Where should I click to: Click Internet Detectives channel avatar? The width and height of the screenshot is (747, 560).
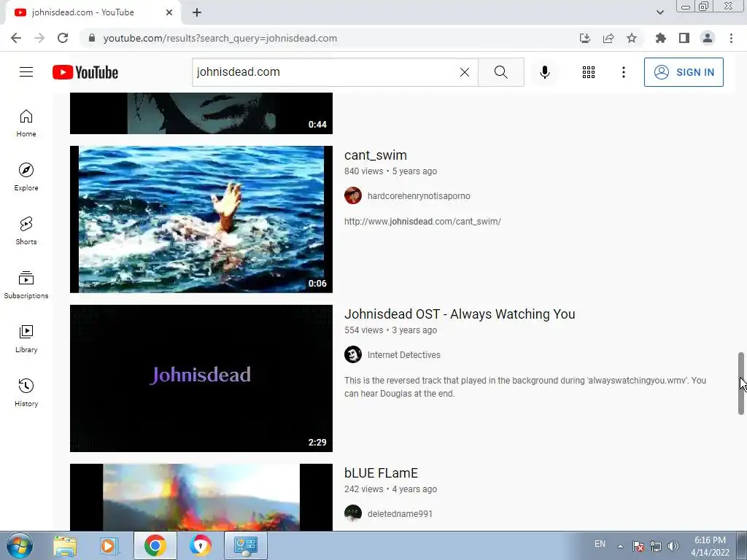coord(353,355)
